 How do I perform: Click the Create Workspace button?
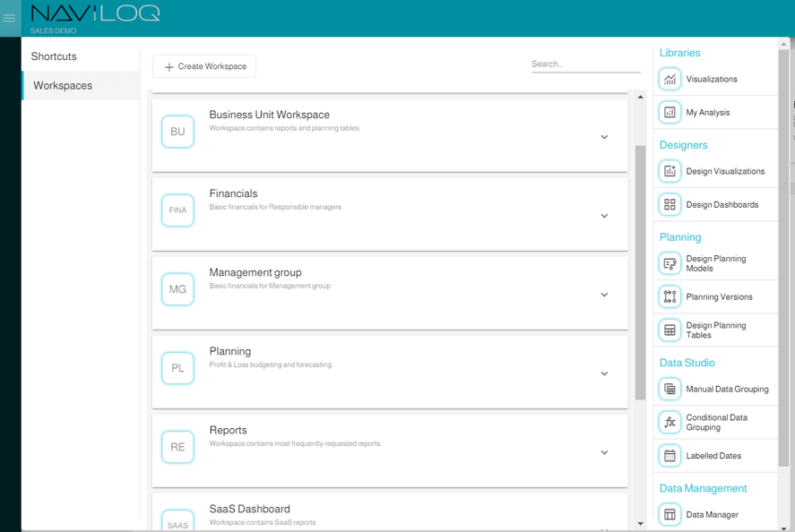point(204,66)
